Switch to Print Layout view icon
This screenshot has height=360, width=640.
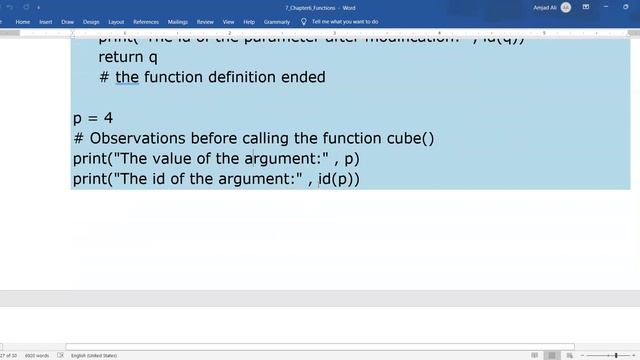click(x=552, y=356)
